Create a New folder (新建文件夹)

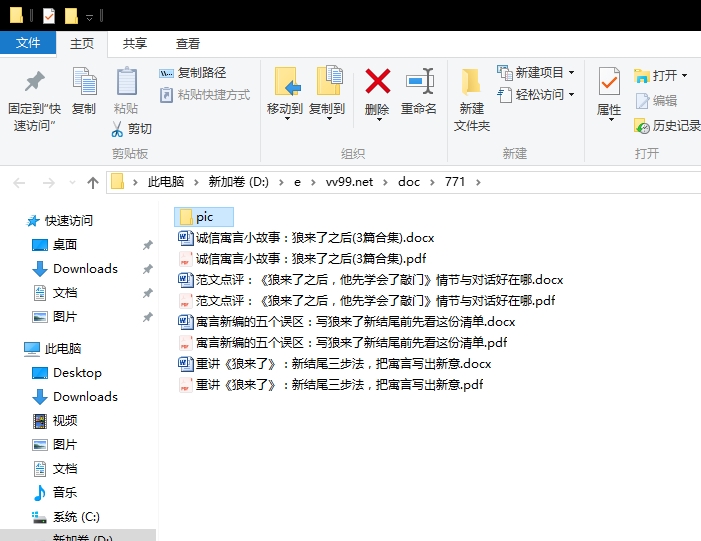[x=472, y=99]
